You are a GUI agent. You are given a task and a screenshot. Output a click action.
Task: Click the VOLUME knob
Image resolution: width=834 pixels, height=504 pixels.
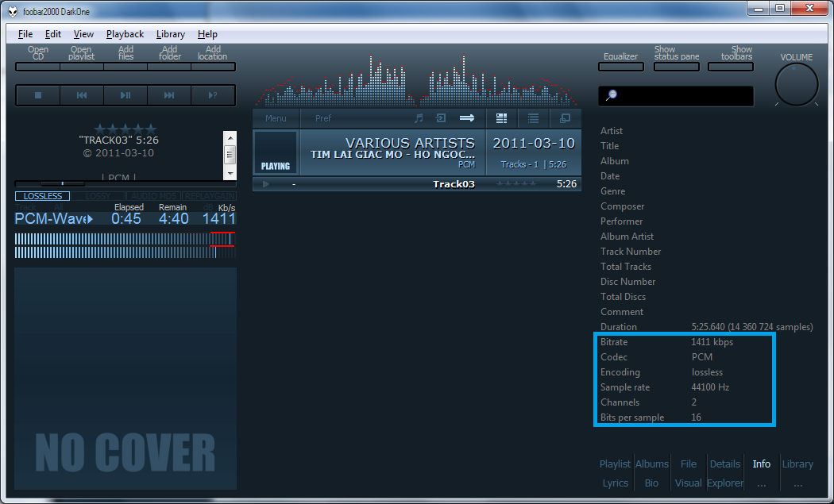tap(796, 85)
